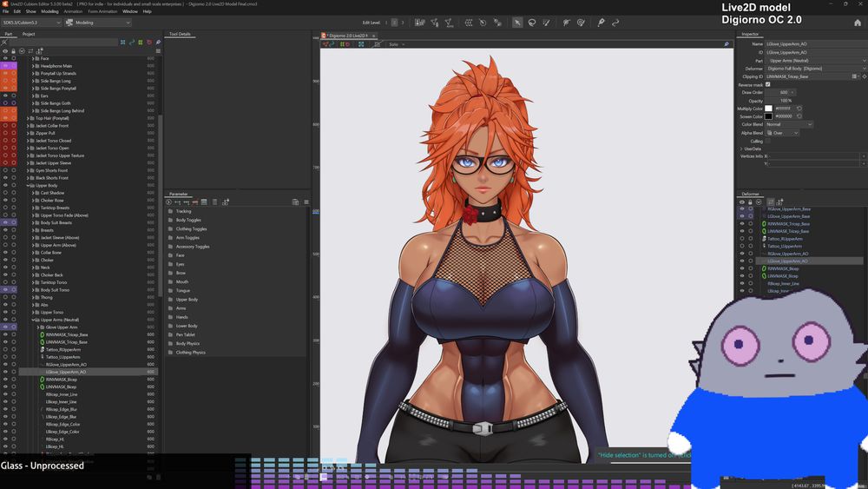Select the Lasso selection tool
This screenshot has height=489, width=868.
click(532, 23)
